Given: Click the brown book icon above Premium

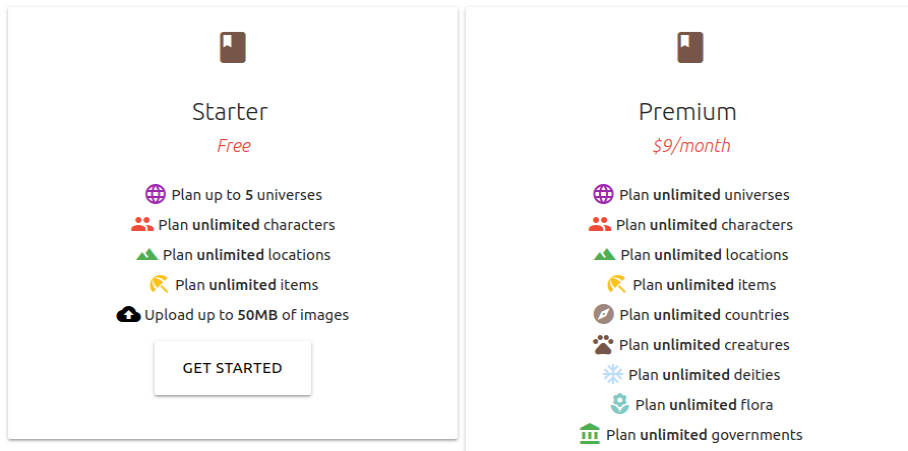Looking at the screenshot, I should tap(690, 47).
